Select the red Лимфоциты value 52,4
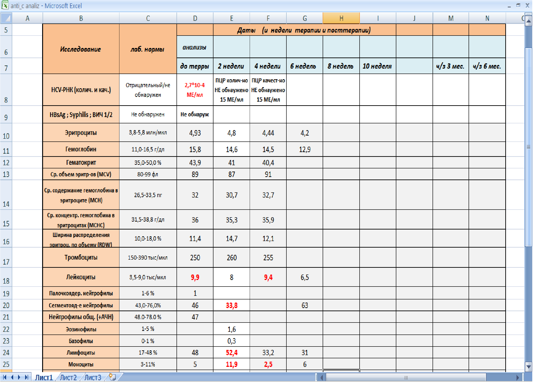Viewport: 542px width, 392px height. pos(232,352)
